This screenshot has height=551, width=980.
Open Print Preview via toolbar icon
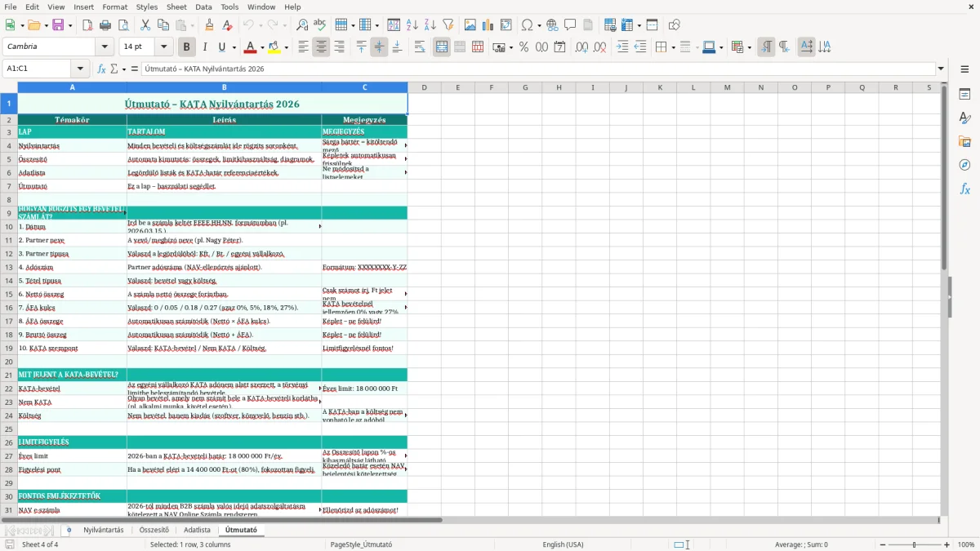tap(123, 25)
